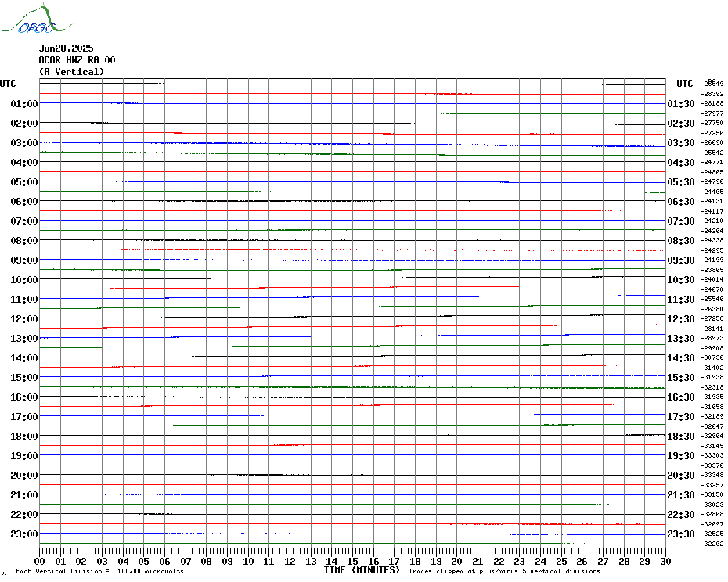Click the (A Vertical) channel label
This screenshot has height=582, width=728.
click(x=71, y=72)
